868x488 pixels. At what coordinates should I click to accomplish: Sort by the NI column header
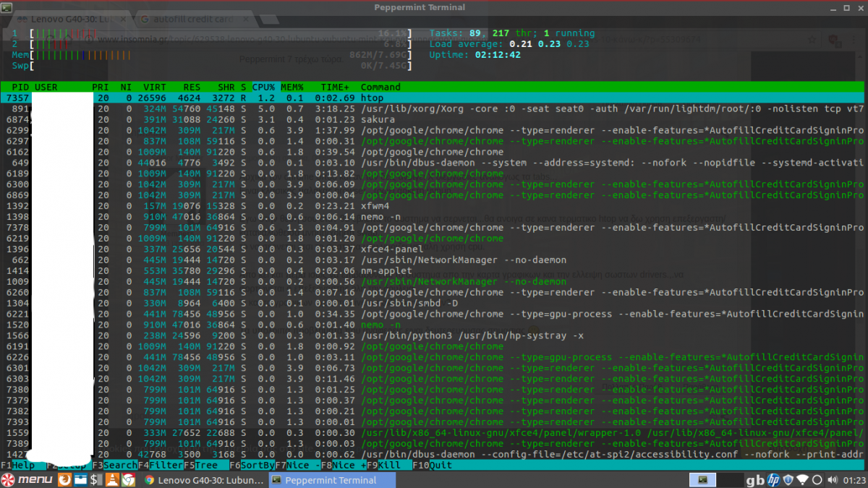[126, 87]
